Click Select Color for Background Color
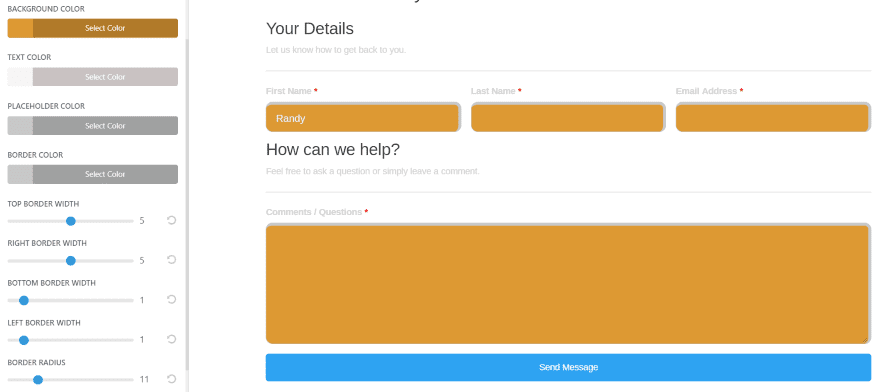 click(x=105, y=28)
